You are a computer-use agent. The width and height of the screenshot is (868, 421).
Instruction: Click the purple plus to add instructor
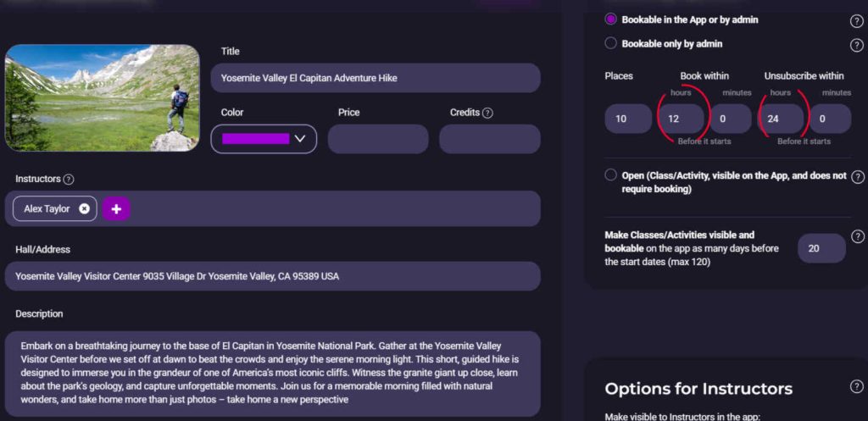coord(116,208)
